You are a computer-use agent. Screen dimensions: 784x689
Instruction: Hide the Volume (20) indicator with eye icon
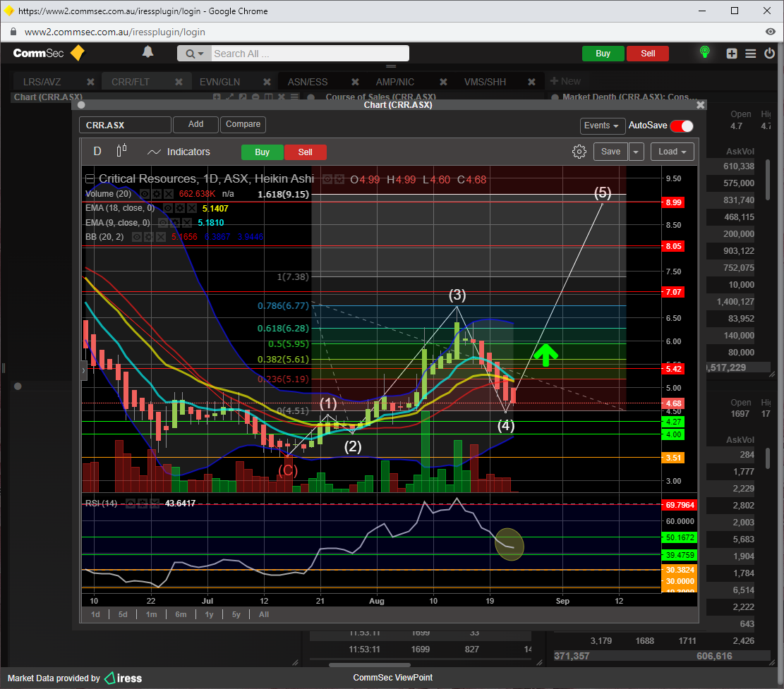pyautogui.click(x=145, y=193)
